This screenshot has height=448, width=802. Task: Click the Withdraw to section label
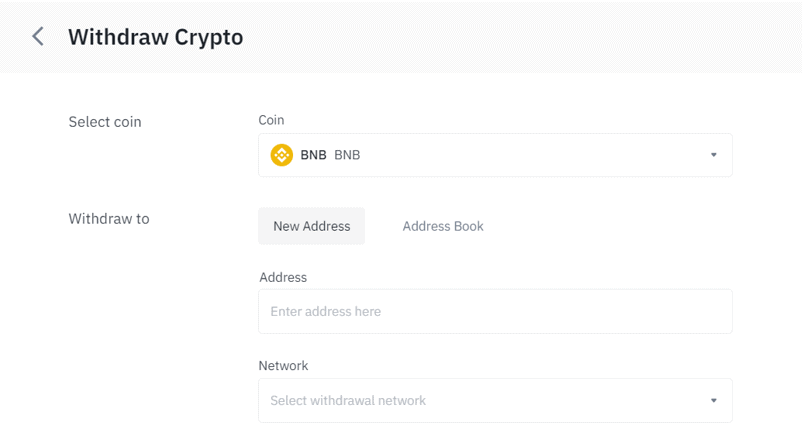tap(109, 219)
